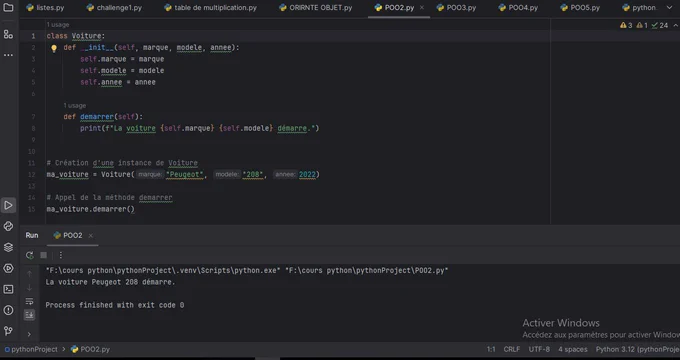This screenshot has height=360, width=680.
Task: Click the POO2.py path in console
Action: pos(366,270)
